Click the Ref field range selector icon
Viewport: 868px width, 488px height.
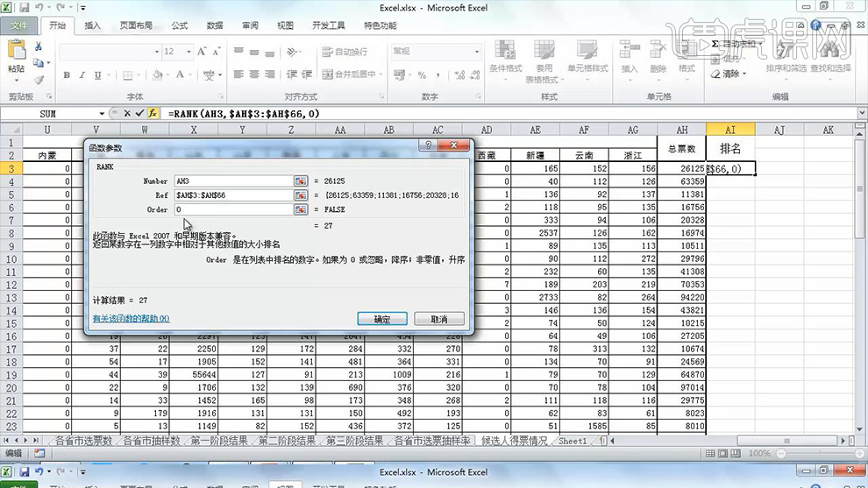(x=301, y=195)
